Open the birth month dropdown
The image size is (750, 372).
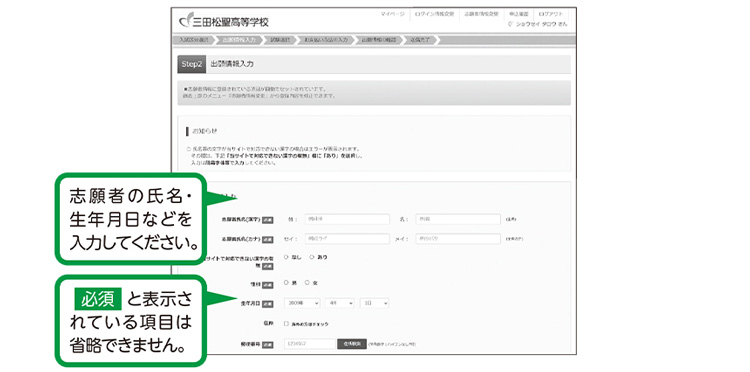340,303
